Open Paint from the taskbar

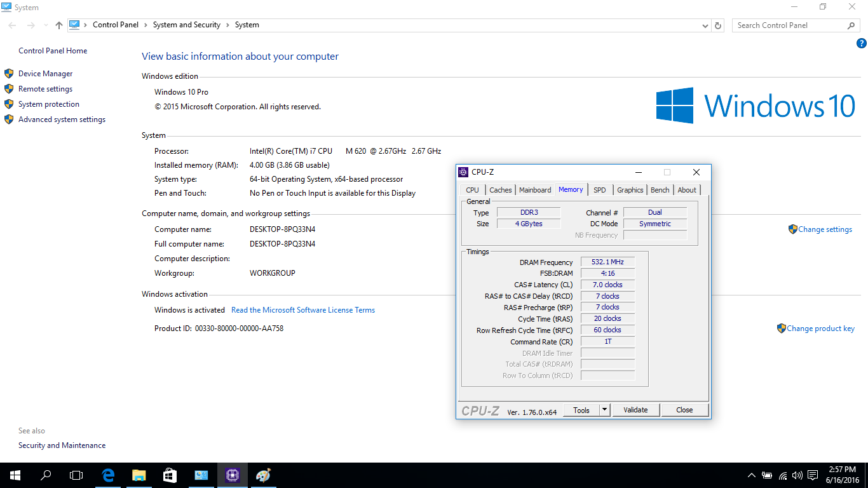point(263,475)
